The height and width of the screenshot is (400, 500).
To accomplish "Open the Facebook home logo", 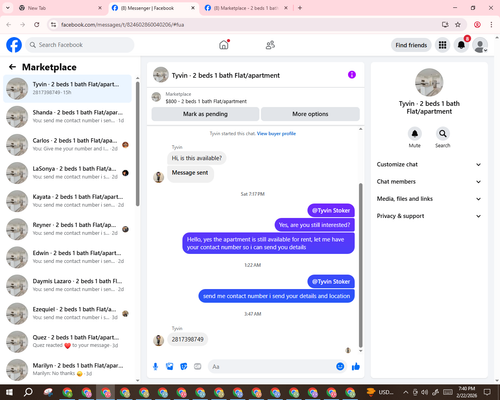I will pyautogui.click(x=14, y=45).
